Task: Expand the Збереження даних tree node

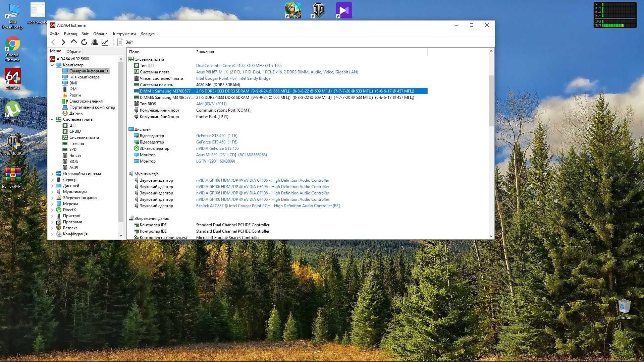Action: 52,198
